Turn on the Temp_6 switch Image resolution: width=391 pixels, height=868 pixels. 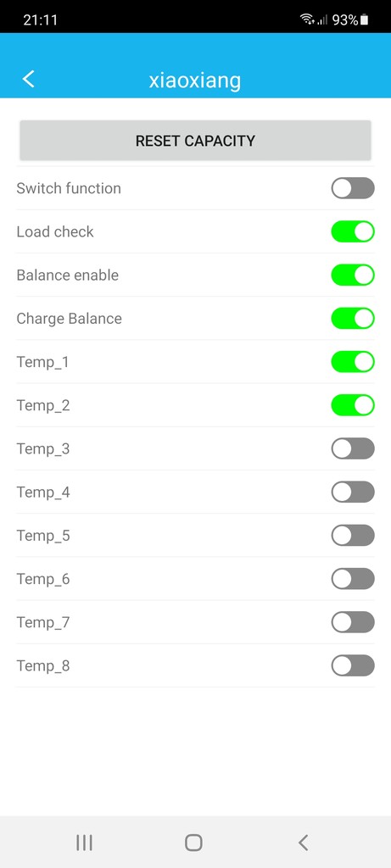pyautogui.click(x=353, y=579)
